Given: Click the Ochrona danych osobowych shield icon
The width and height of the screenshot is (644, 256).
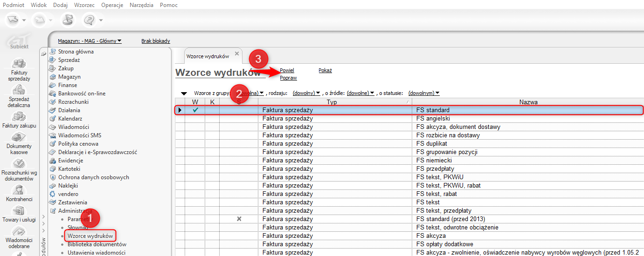Looking at the screenshot, I should (x=53, y=177).
